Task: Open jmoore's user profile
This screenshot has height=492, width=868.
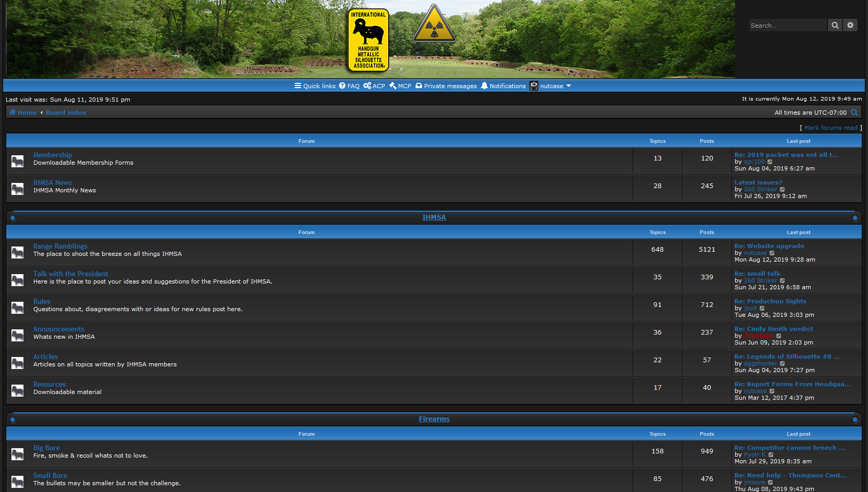Action: (754, 482)
